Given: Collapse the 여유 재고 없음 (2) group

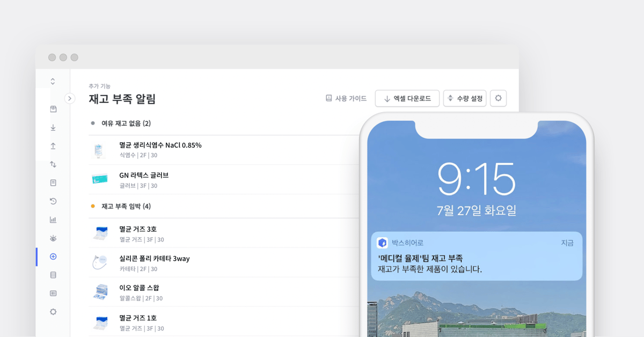Looking at the screenshot, I should pos(126,123).
